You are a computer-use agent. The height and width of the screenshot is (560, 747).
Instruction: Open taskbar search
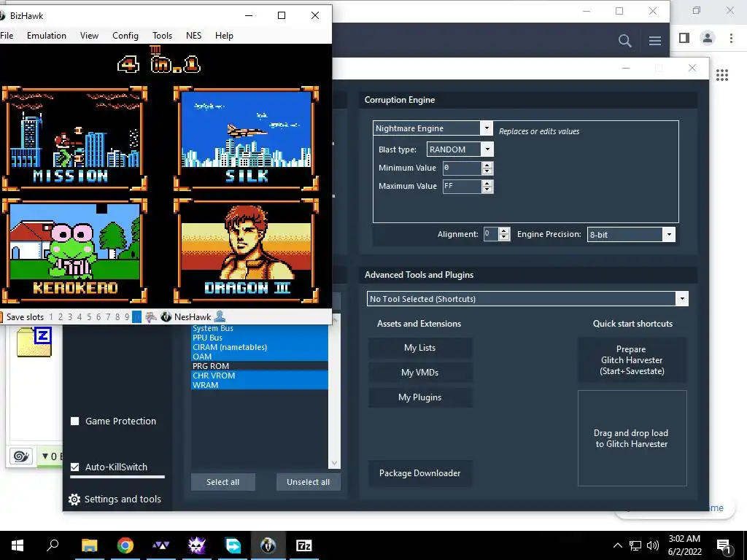coord(53,545)
